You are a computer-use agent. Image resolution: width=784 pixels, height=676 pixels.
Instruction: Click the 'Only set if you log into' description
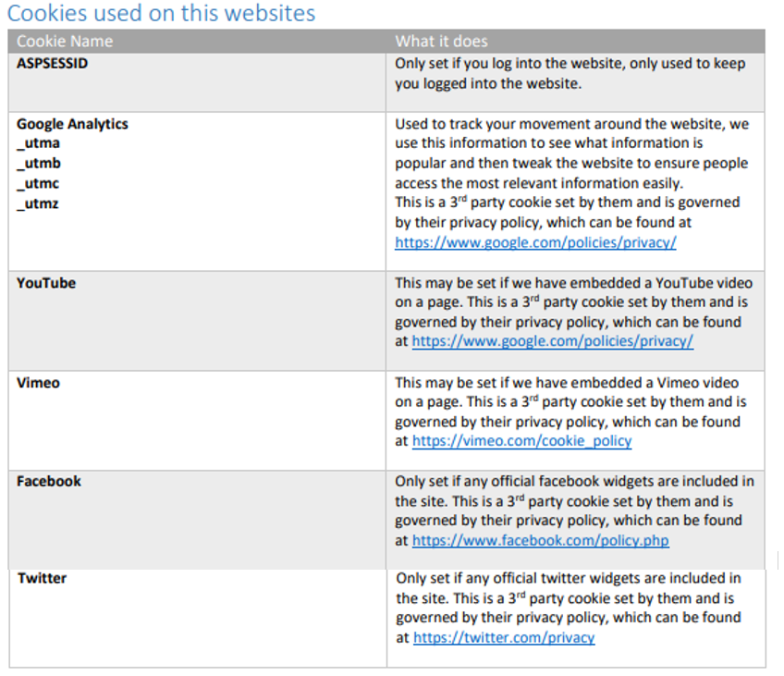tap(570, 73)
